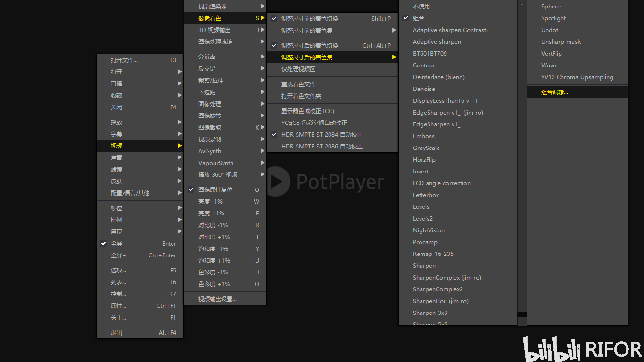644x362 pixels.
Task: Select NightVision shader
Action: point(458,230)
